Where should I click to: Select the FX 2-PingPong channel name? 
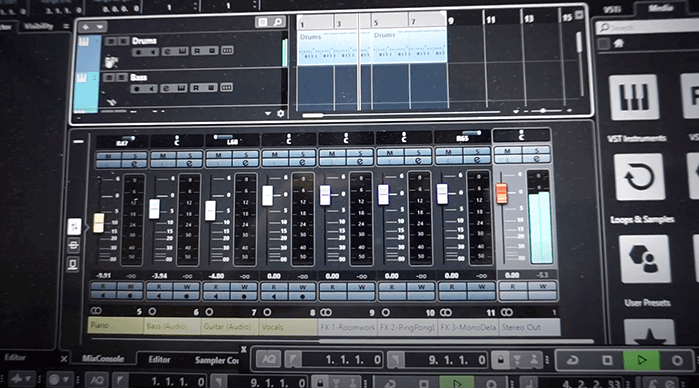(x=407, y=328)
